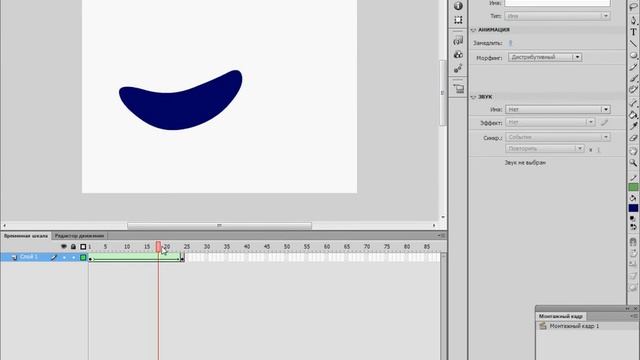The height and width of the screenshot is (360, 640).
Task: Click the dark blue fill color swatch
Action: click(633, 209)
